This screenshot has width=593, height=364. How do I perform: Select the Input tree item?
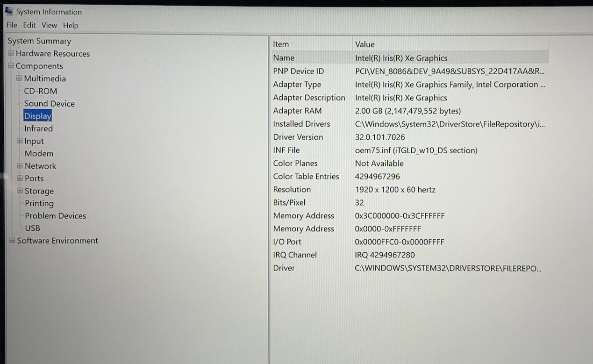coord(34,141)
